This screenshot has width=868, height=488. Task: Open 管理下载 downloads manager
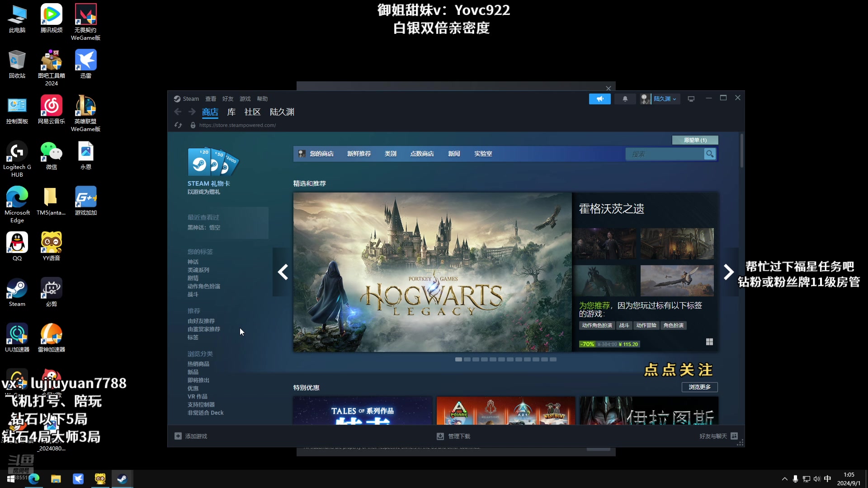coord(453,436)
